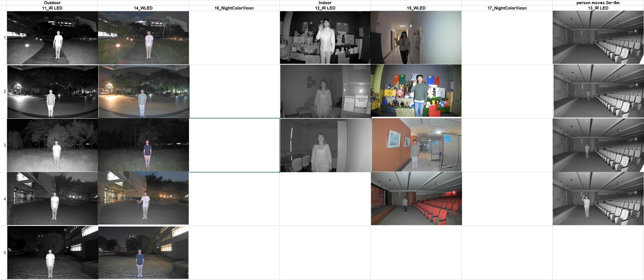
Task: Select the 11_IR LED column header cell
Action: click(x=52, y=8)
